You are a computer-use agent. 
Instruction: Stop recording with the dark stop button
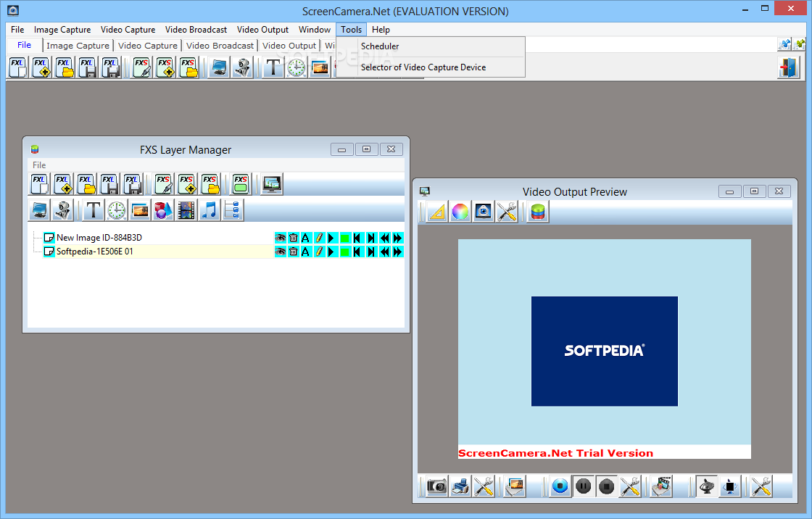coord(606,486)
